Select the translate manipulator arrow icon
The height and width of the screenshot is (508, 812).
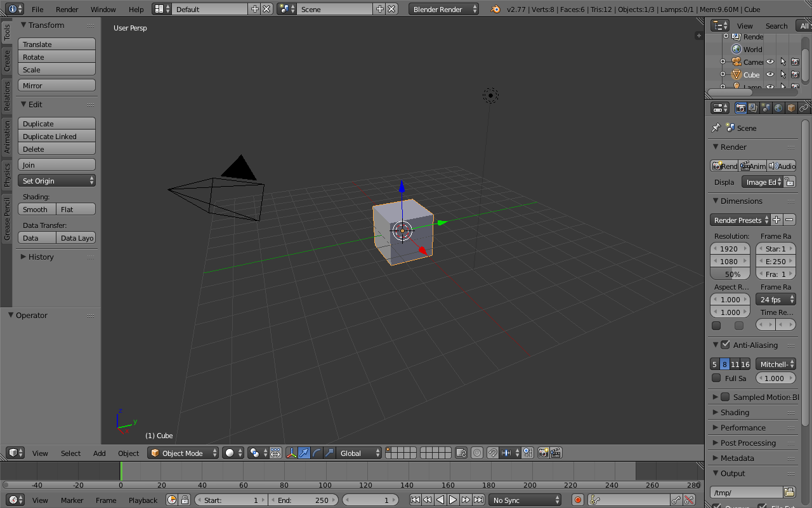click(x=304, y=453)
